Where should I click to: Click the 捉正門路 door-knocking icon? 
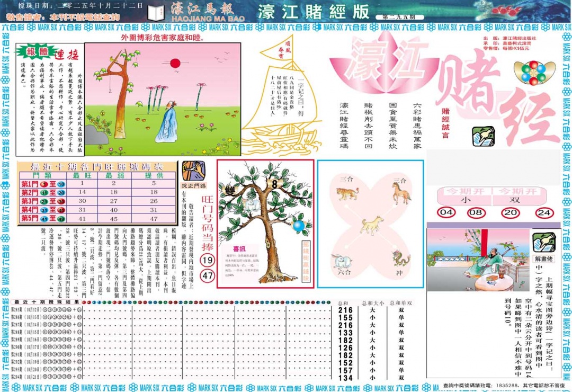click(193, 171)
